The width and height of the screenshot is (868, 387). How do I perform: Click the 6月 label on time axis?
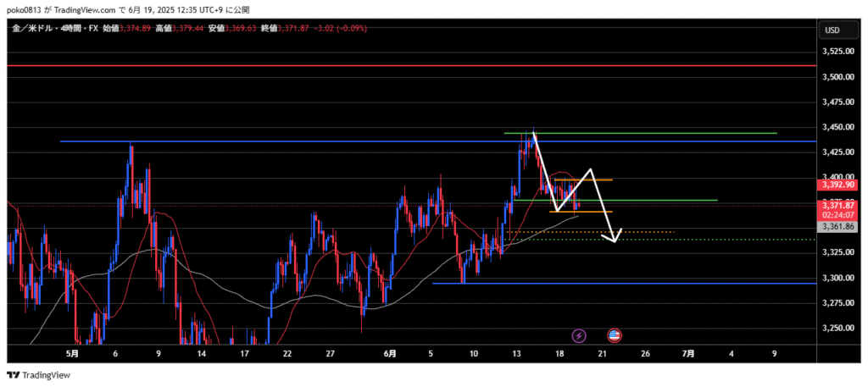click(x=389, y=353)
